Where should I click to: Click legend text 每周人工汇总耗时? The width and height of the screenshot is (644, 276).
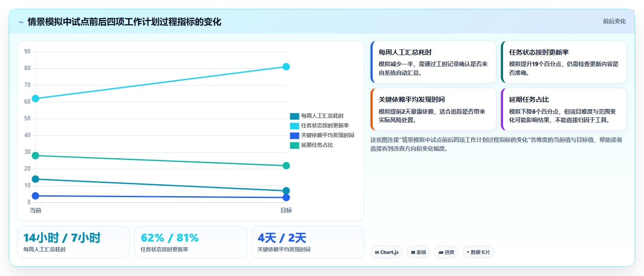pos(322,116)
